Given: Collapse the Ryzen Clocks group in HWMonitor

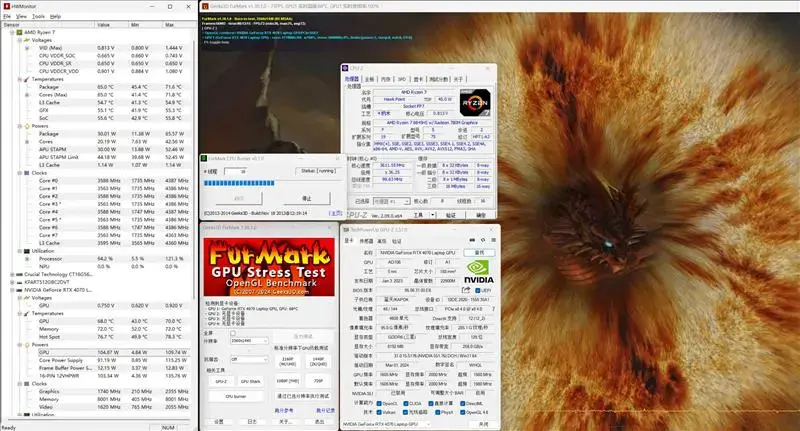Looking at the screenshot, I should [19, 173].
